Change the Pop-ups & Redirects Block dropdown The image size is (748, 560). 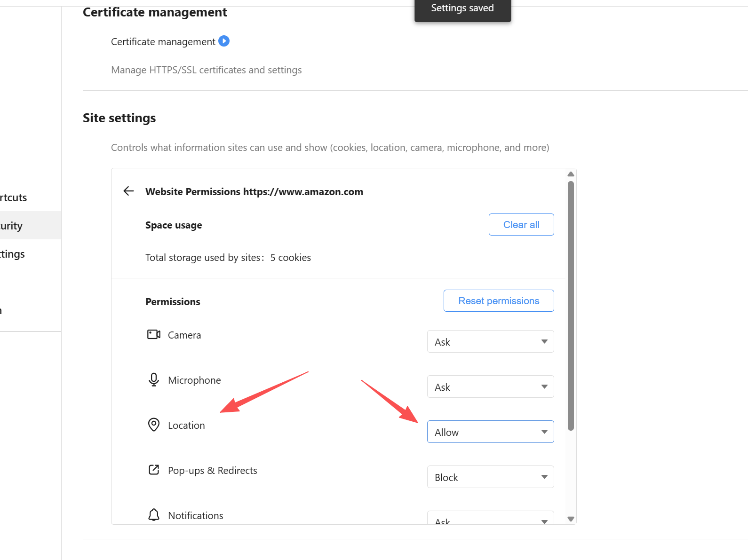(x=490, y=477)
